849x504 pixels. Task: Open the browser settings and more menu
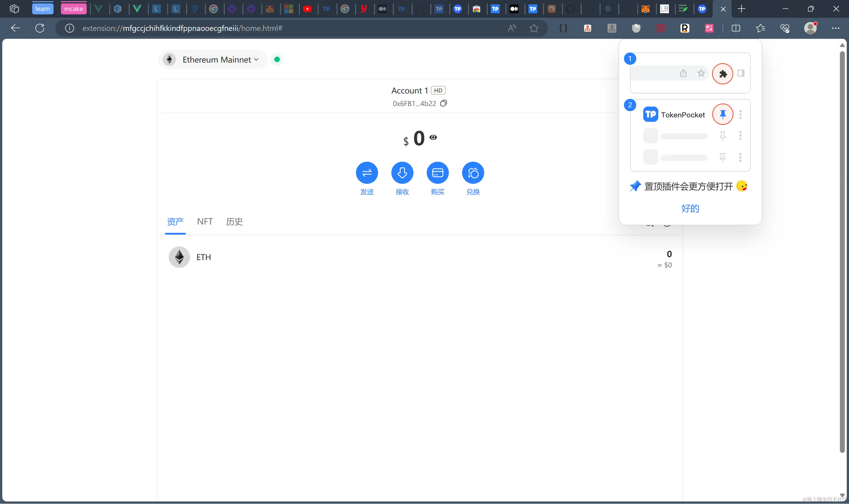click(836, 28)
